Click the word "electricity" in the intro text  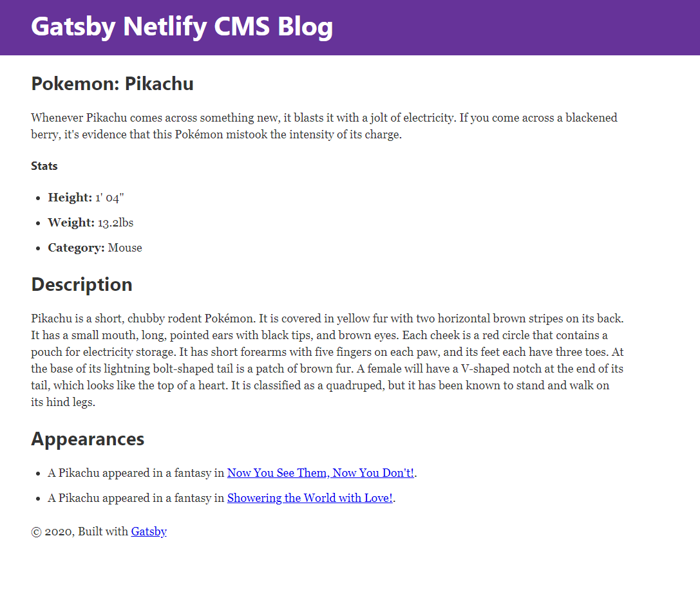(415, 117)
